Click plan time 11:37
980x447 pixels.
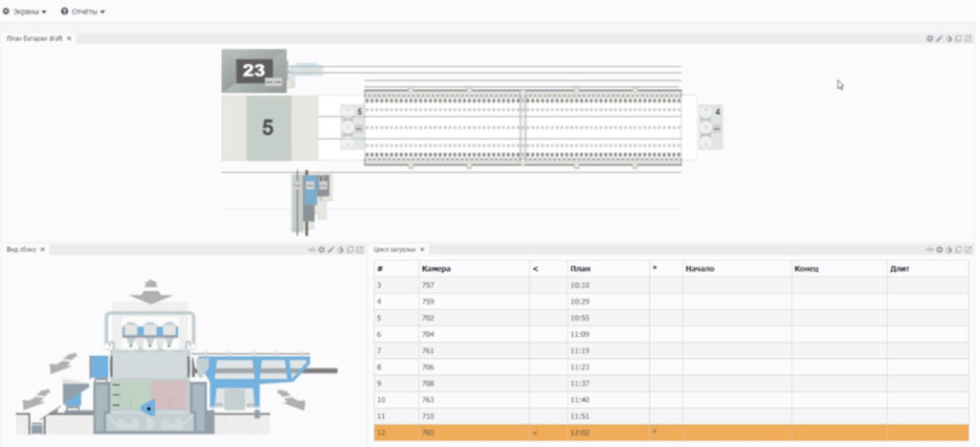[x=579, y=383]
